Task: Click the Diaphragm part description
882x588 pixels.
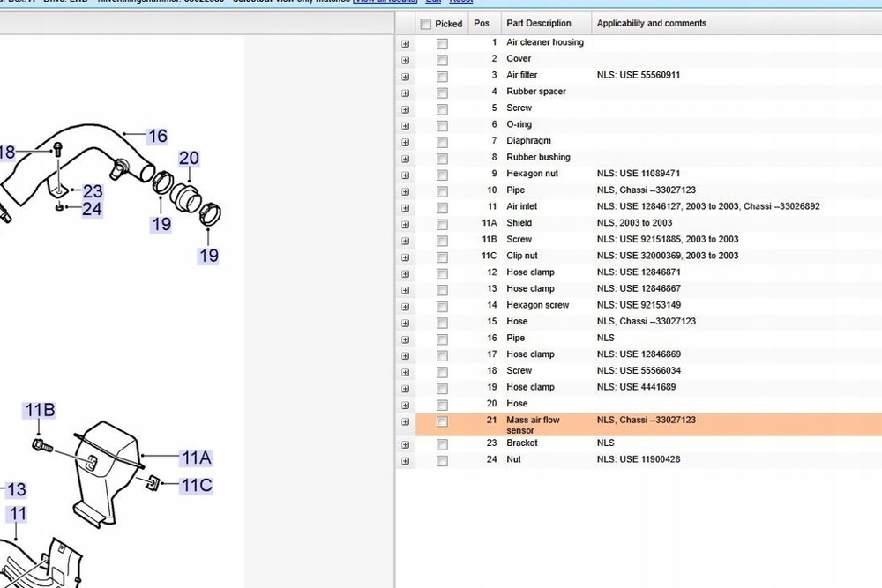Action: (x=528, y=140)
